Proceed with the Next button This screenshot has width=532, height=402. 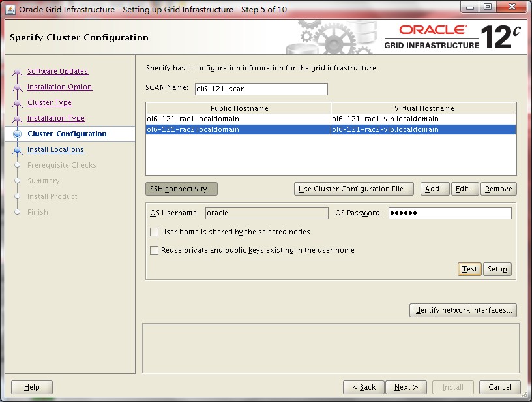pyautogui.click(x=406, y=387)
